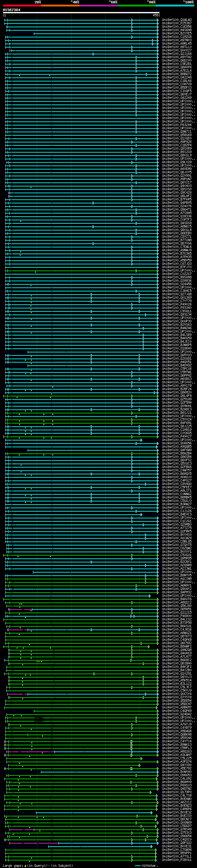This screenshot has width=197, height=868.
Task: Select the UniRef100_B4KG59 label
Action: [177, 338]
